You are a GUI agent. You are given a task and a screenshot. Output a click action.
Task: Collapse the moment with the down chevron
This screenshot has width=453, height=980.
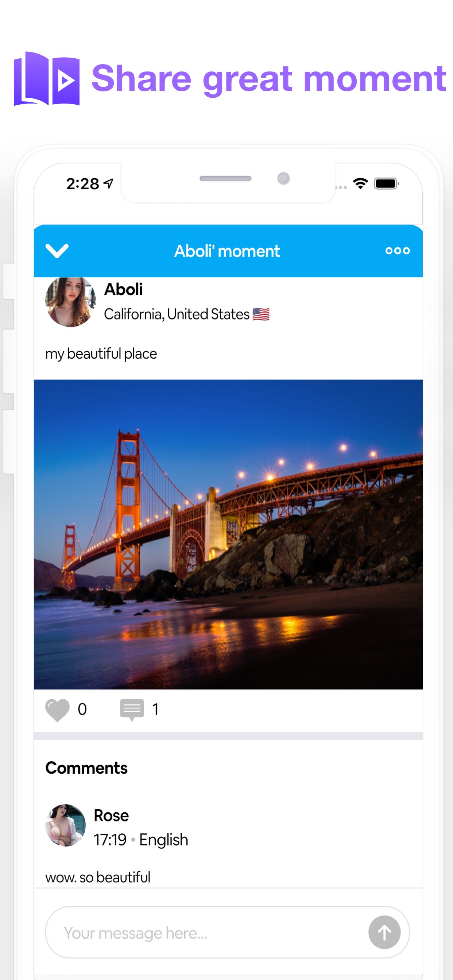(57, 251)
